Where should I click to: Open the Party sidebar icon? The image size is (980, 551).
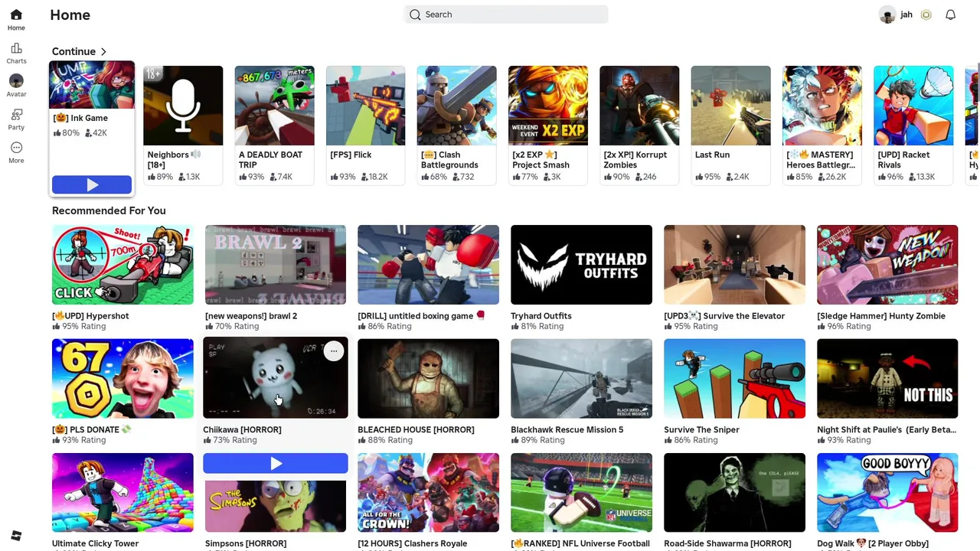(x=16, y=119)
